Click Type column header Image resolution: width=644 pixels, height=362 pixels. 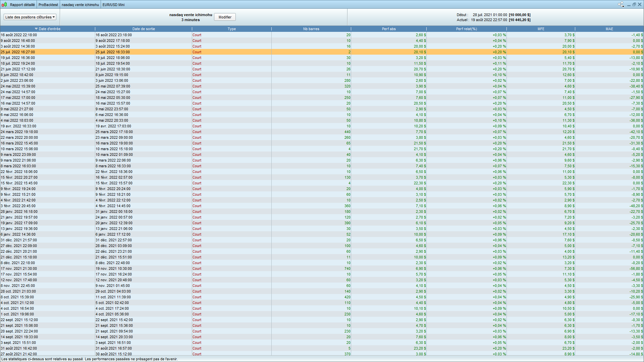coord(231,29)
